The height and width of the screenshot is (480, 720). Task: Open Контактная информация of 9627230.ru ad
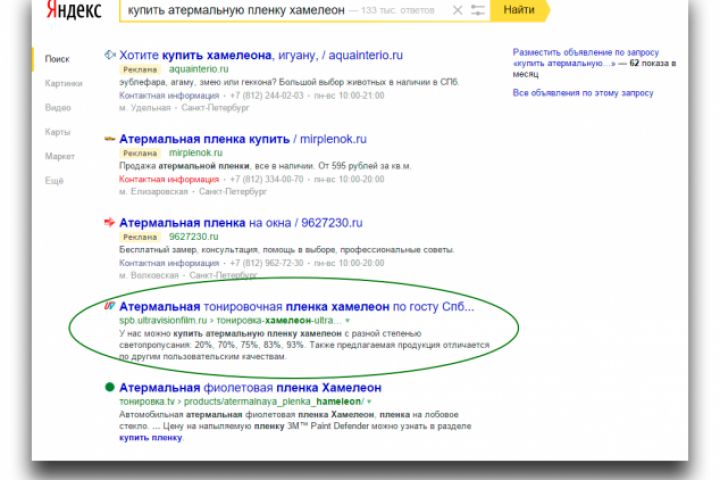(169, 263)
